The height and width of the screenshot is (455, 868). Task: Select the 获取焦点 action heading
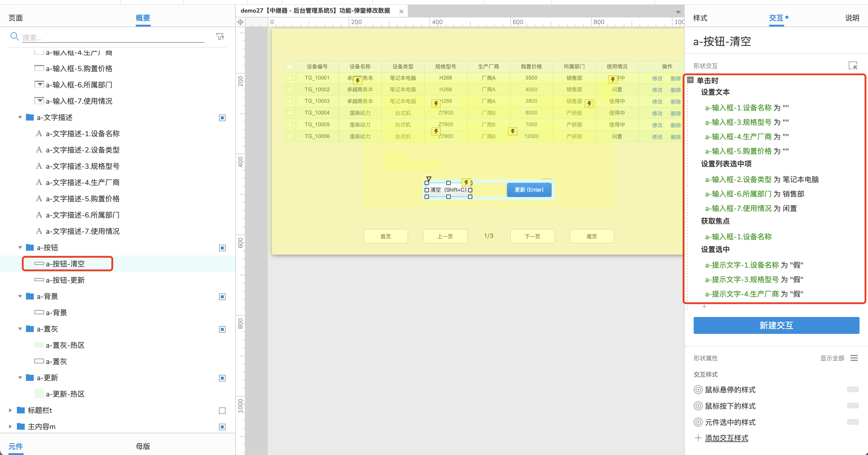pyautogui.click(x=715, y=221)
